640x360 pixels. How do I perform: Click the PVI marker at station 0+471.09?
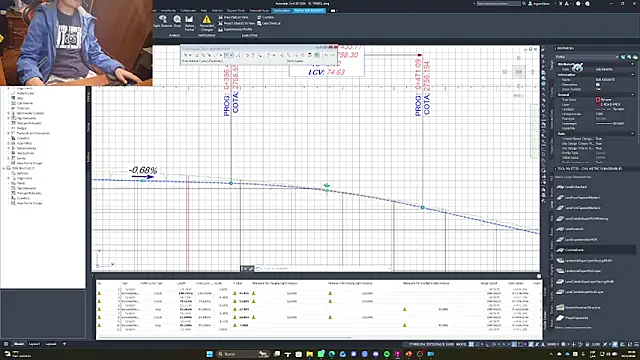pyautogui.click(x=422, y=207)
